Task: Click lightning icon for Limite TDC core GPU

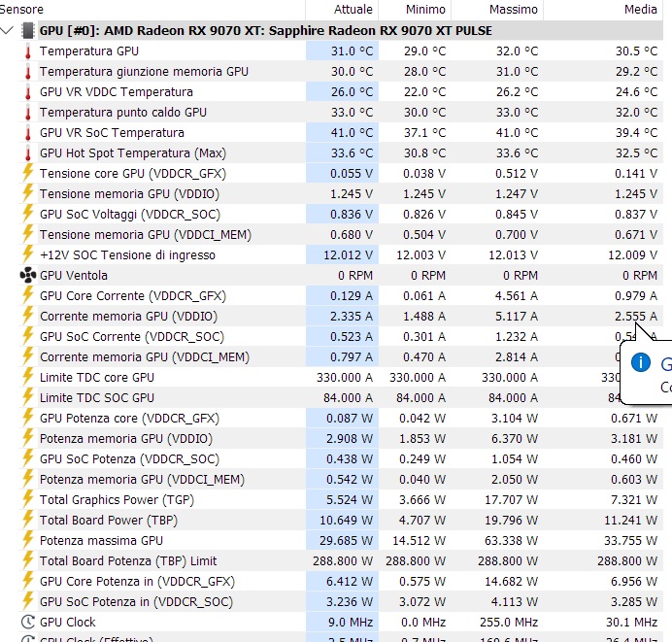Action: [x=28, y=377]
